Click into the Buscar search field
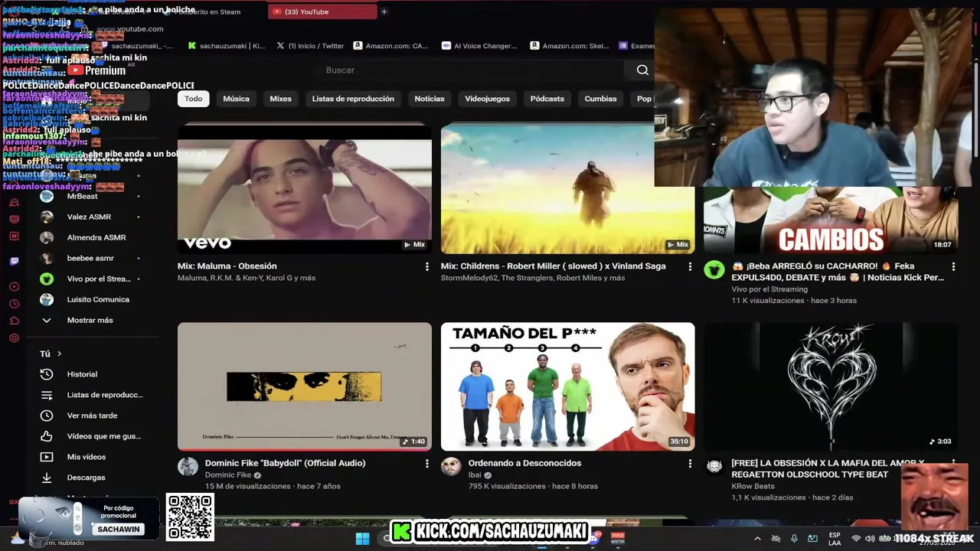980x551 pixels. [471, 70]
